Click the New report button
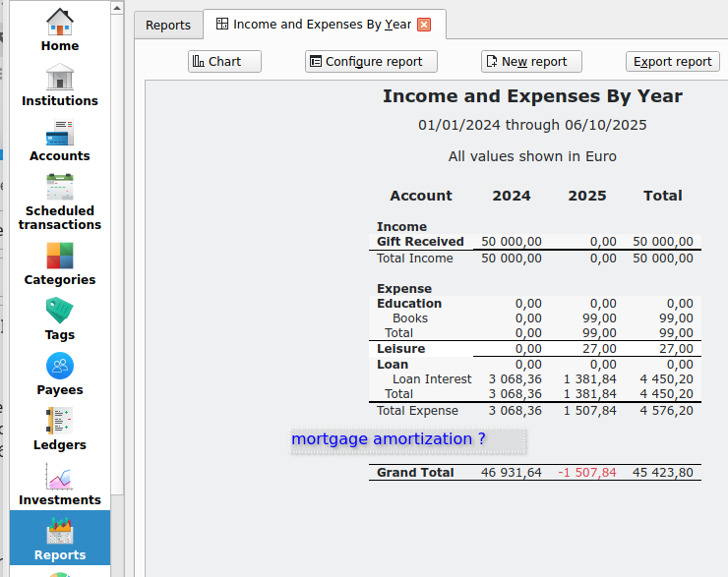This screenshot has width=728, height=577. 531,62
